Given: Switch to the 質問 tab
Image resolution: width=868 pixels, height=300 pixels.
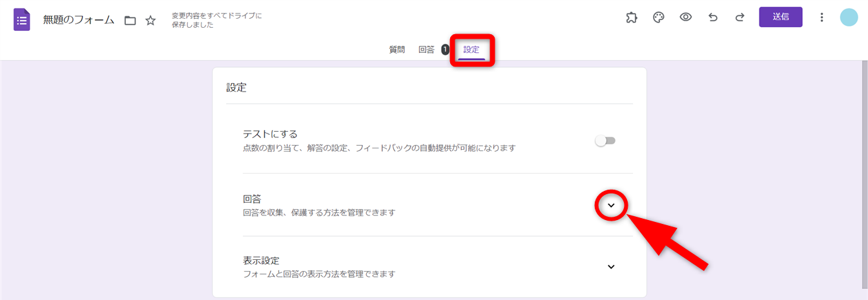Looking at the screenshot, I should (397, 50).
